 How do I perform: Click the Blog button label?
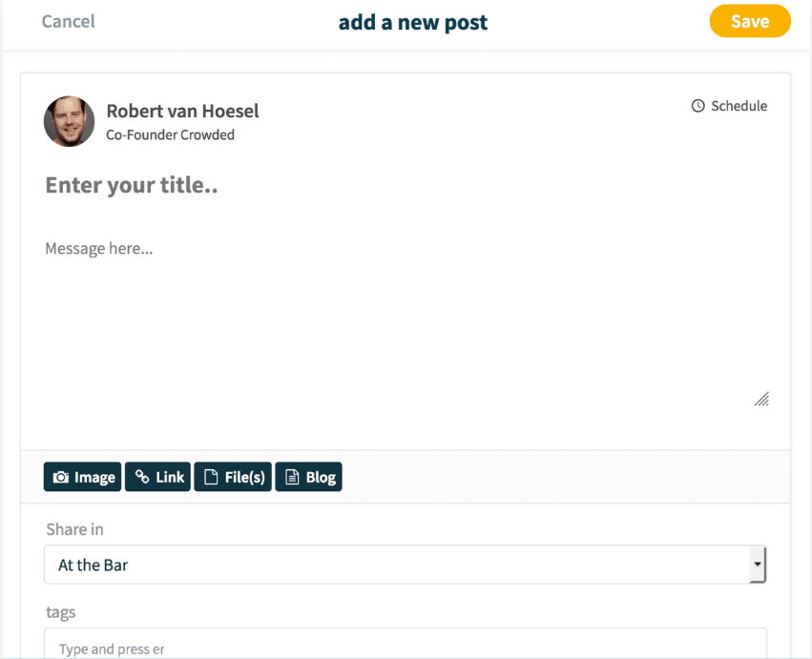pos(321,478)
